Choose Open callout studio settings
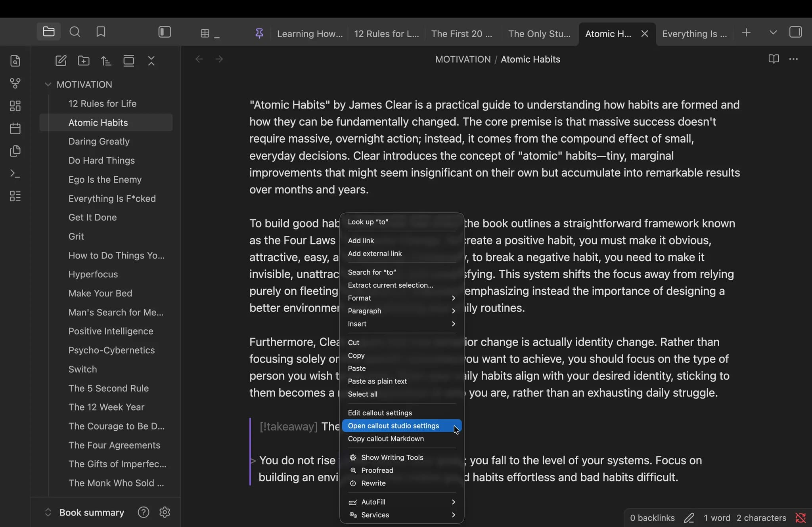This screenshot has height=527, width=812. point(402,426)
